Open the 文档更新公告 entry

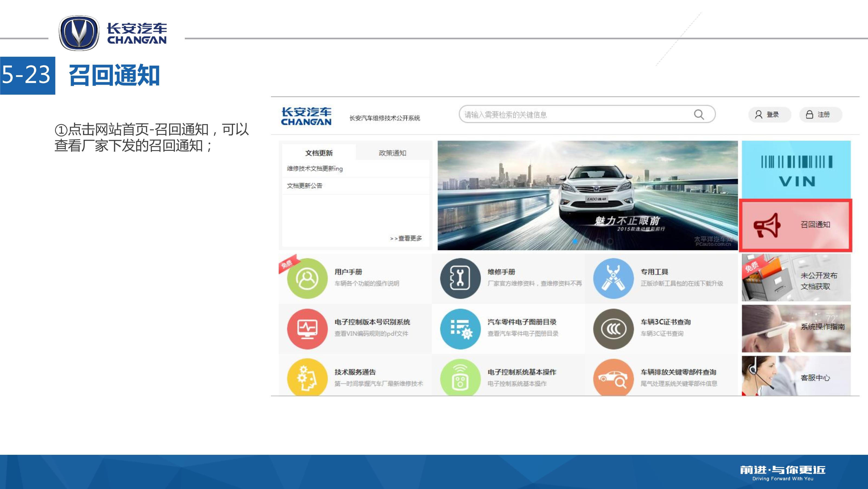pyautogui.click(x=305, y=186)
